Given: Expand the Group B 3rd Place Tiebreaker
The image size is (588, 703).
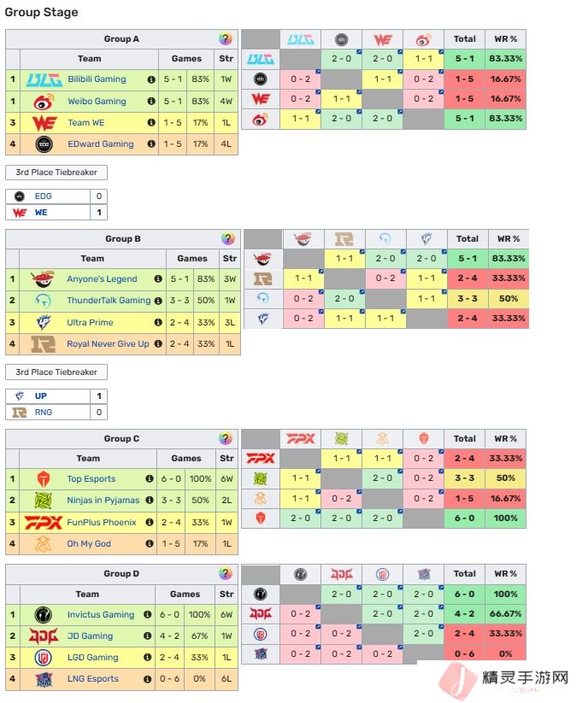Looking at the screenshot, I should coord(56,372).
